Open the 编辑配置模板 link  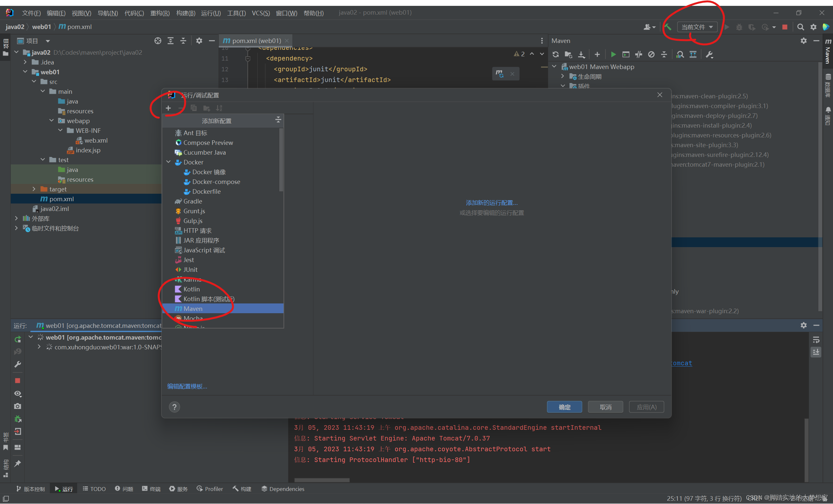[187, 386]
